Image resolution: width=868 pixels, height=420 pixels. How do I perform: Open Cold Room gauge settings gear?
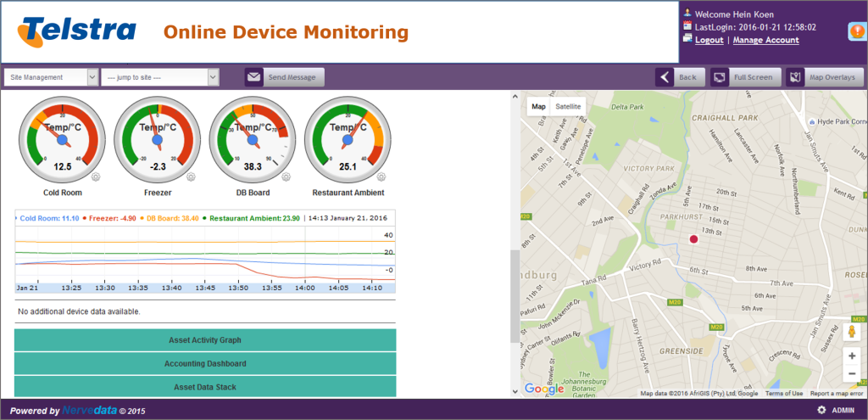97,177
